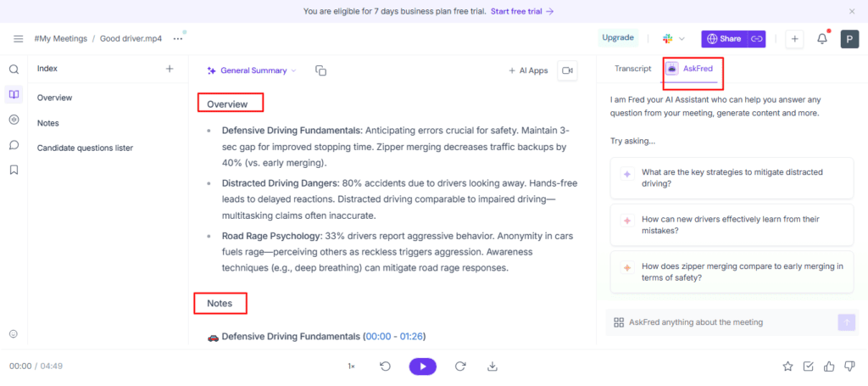
Task: Open the video camera panel icon
Action: pyautogui.click(x=567, y=70)
